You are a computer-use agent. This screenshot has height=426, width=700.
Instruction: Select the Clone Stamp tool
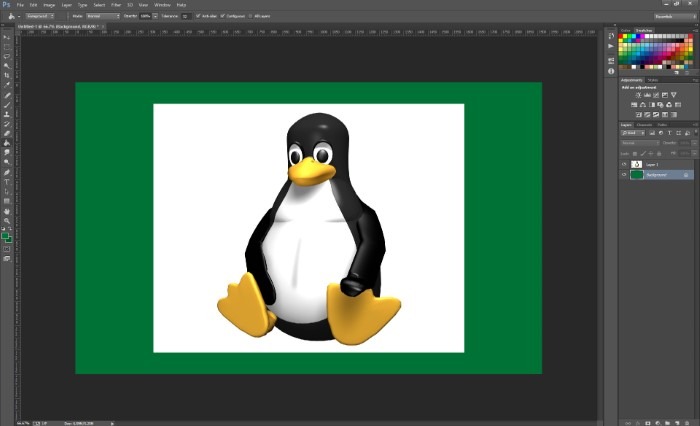[7, 114]
